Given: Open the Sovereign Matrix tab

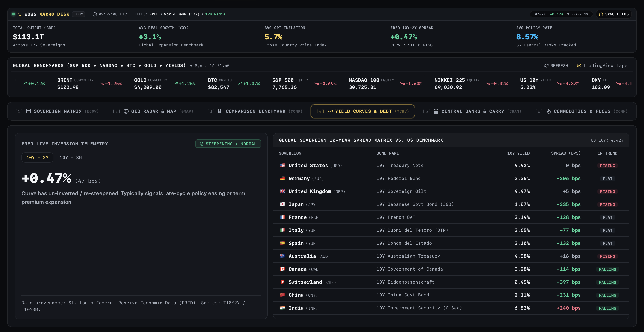Looking at the screenshot, I should pyautogui.click(x=57, y=111).
